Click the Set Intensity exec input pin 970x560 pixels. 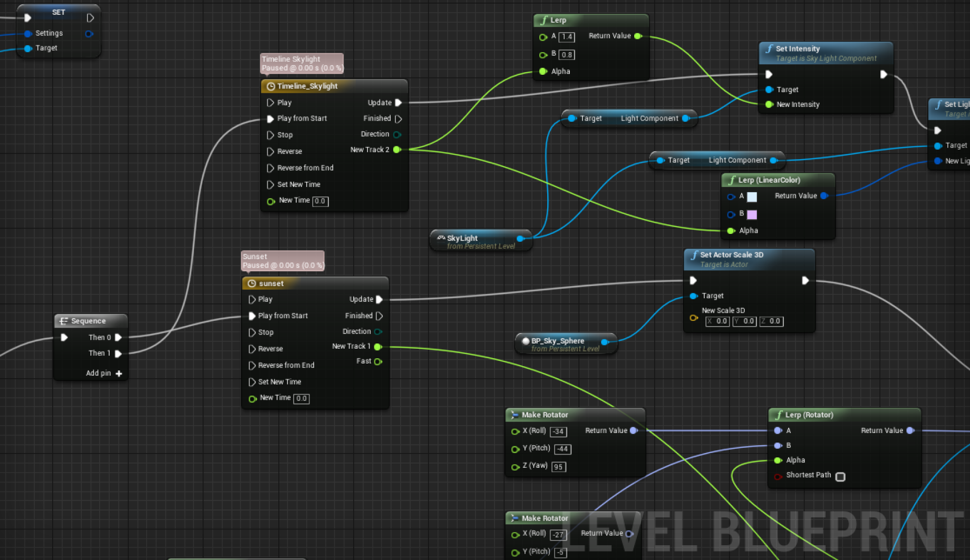pos(769,74)
